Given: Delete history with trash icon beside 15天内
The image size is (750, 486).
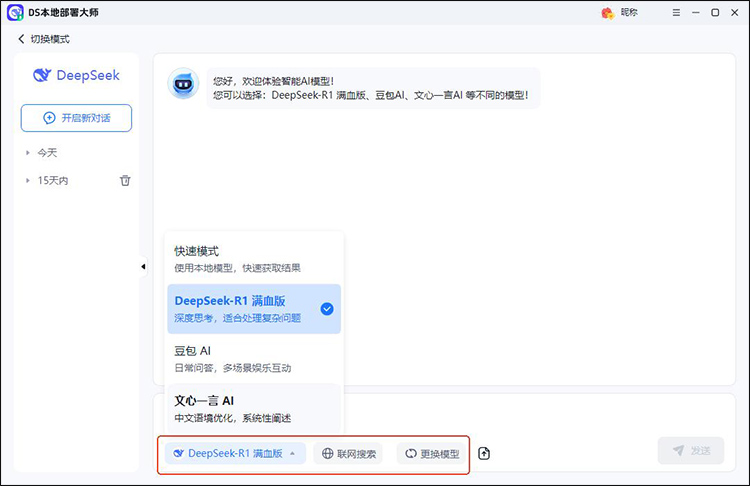Looking at the screenshot, I should click(125, 180).
